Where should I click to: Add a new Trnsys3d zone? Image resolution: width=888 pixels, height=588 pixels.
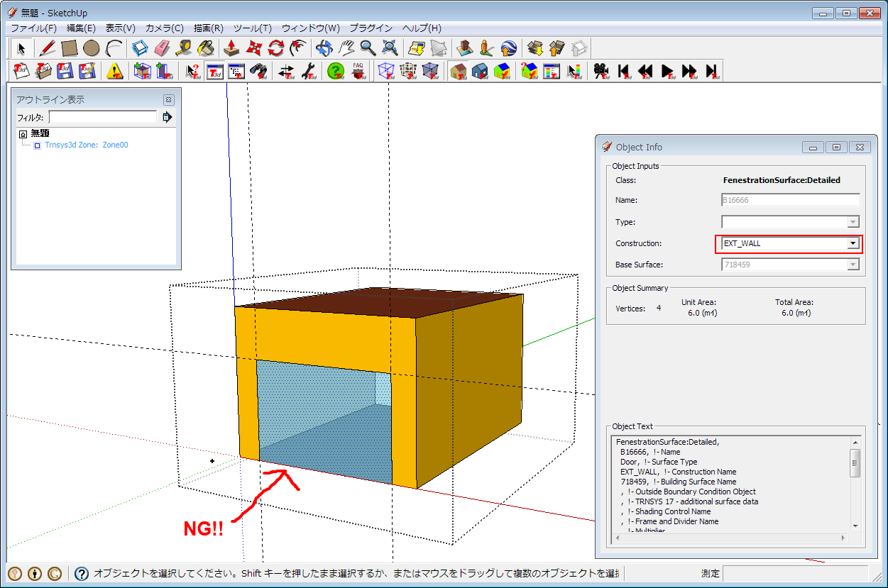[143, 71]
